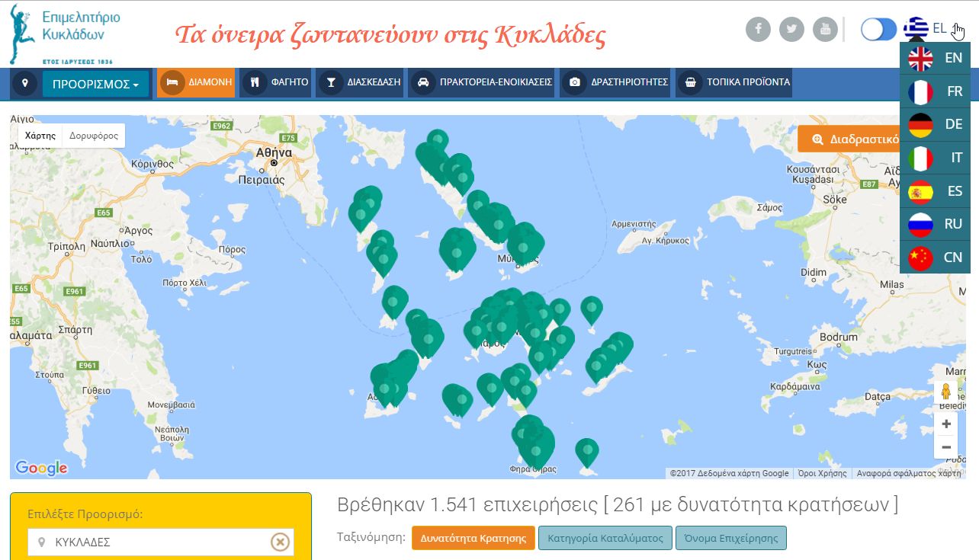Open the Facebook social icon
979x560 pixels.
[758, 30]
